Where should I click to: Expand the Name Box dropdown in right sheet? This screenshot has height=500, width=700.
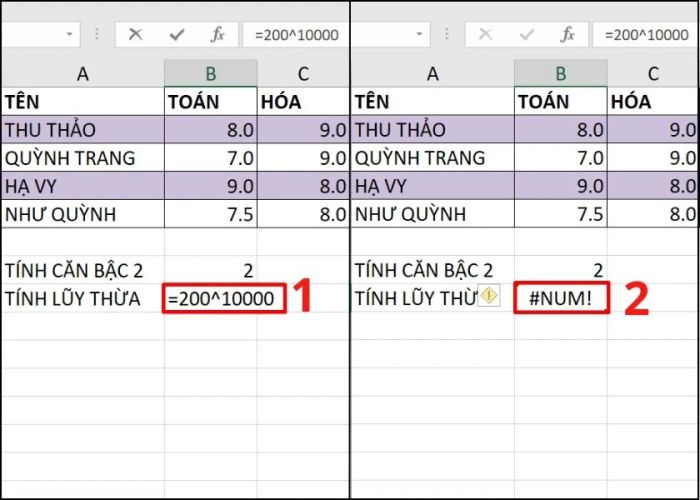pyautogui.click(x=419, y=34)
